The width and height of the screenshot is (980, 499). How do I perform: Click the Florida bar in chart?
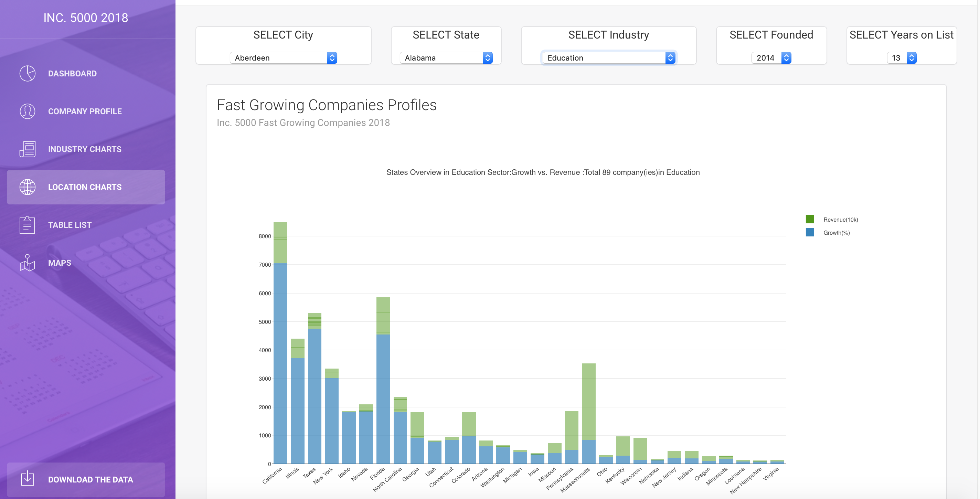pyautogui.click(x=383, y=380)
